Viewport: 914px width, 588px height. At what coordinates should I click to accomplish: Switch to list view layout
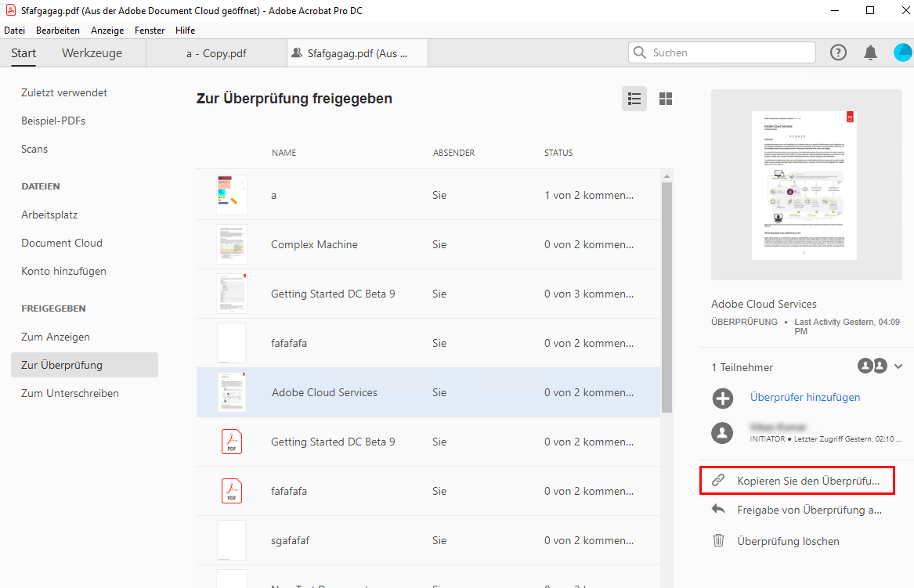[x=634, y=99]
